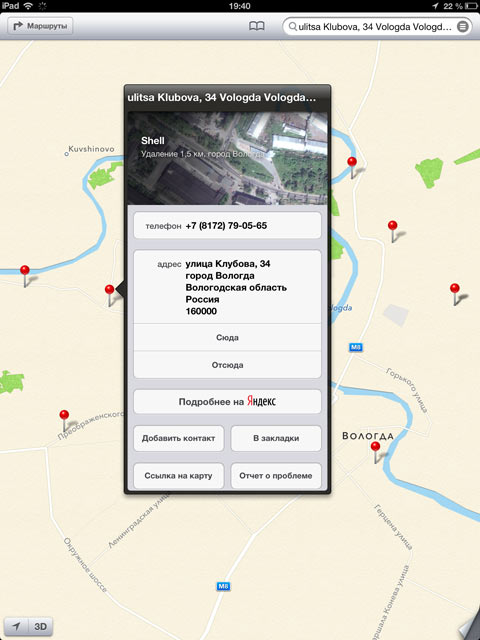Tap В закладки to bookmark place

coord(276,438)
